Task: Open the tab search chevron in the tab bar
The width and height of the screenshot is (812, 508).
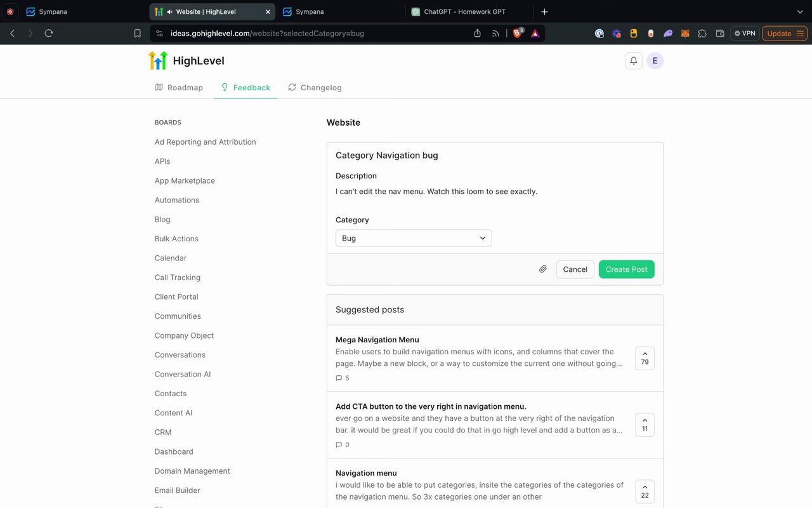Action: [x=799, y=11]
